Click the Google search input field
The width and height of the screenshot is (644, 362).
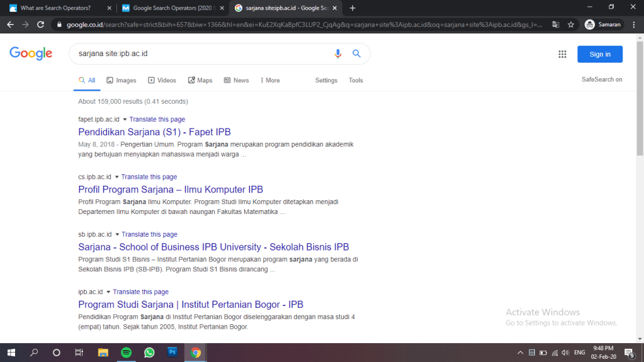coord(201,54)
